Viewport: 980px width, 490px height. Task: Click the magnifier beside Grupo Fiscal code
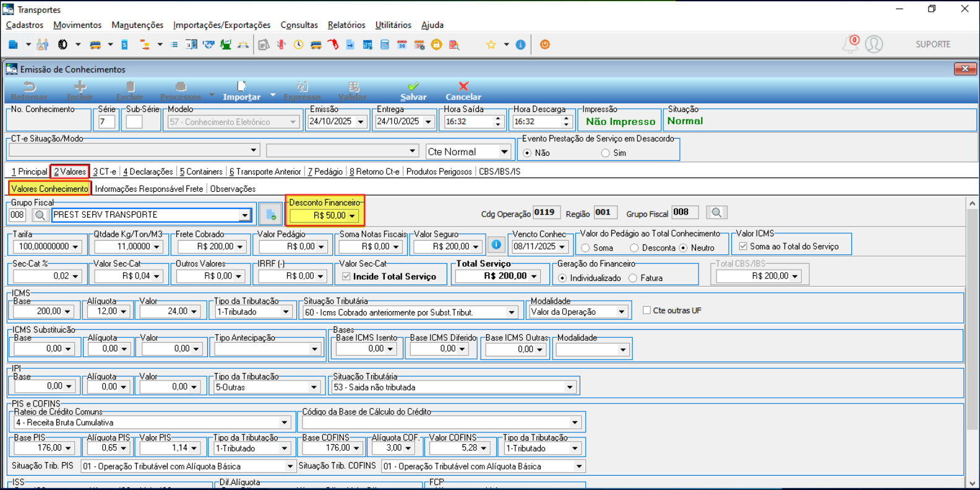(x=40, y=215)
